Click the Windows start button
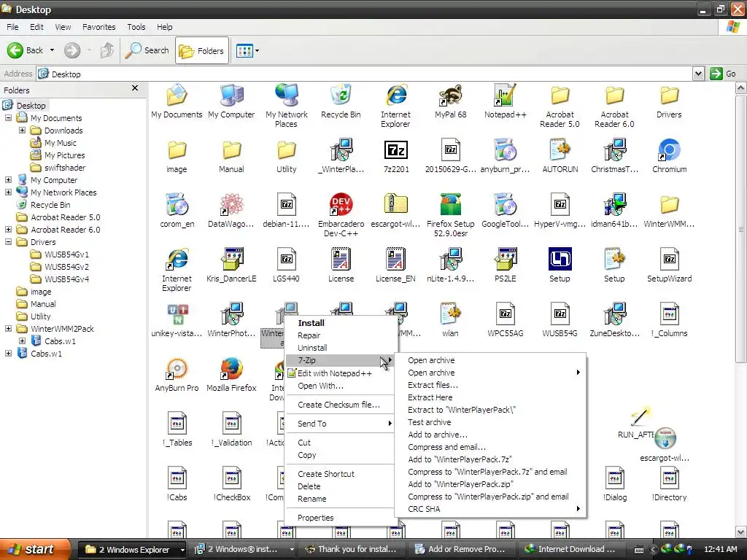Viewport: 747px width, 560px height. [x=34, y=549]
